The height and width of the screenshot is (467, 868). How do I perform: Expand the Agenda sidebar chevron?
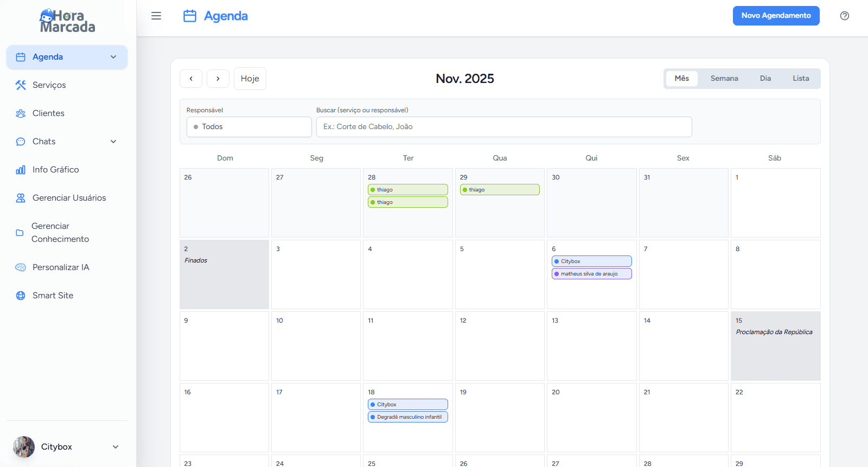point(113,57)
